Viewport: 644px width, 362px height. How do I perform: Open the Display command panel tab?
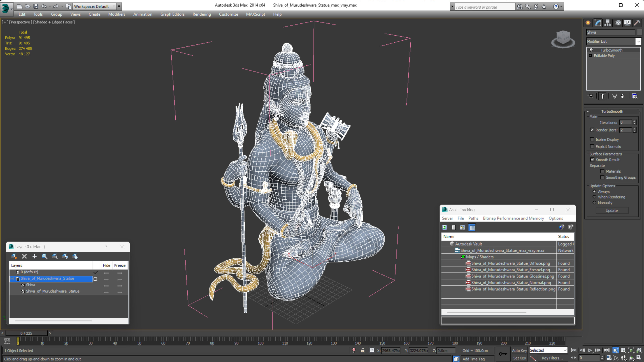627,23
